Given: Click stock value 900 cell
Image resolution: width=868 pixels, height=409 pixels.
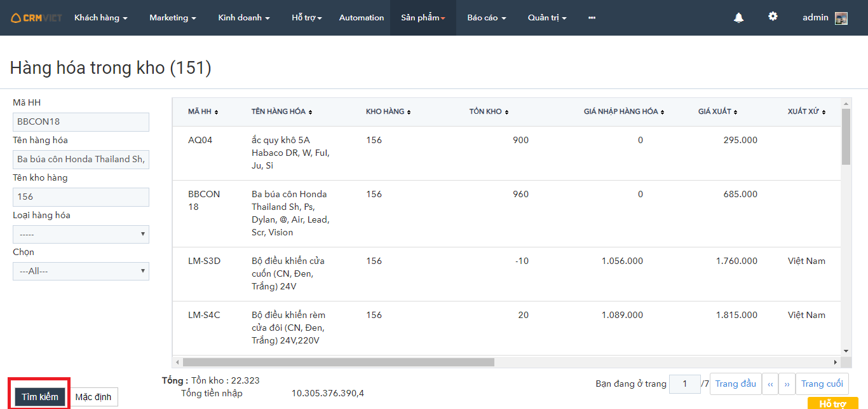Looking at the screenshot, I should tap(520, 140).
